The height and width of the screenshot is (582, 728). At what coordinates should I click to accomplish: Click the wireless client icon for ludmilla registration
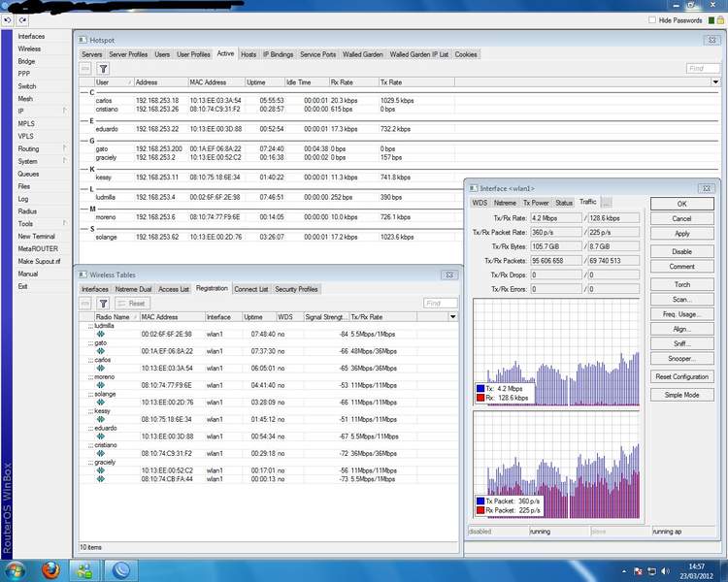coord(100,334)
